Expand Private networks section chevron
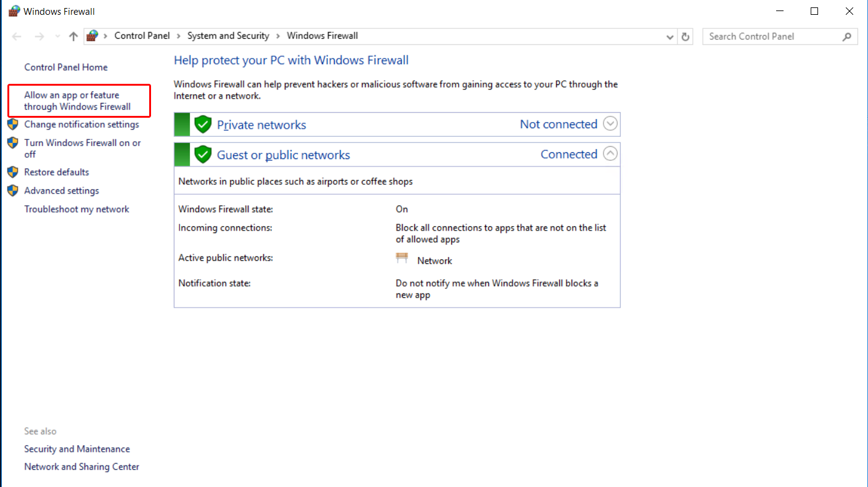 (610, 124)
